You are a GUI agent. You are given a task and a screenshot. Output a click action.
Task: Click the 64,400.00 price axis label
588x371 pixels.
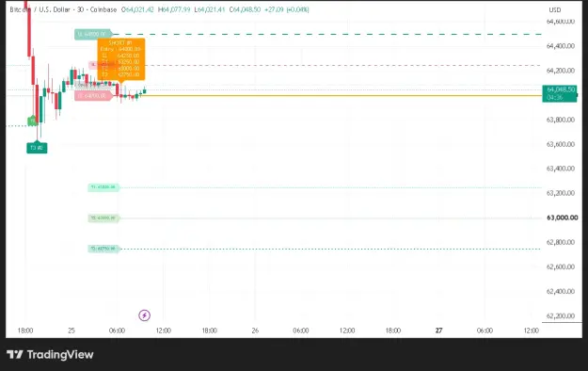[561, 46]
